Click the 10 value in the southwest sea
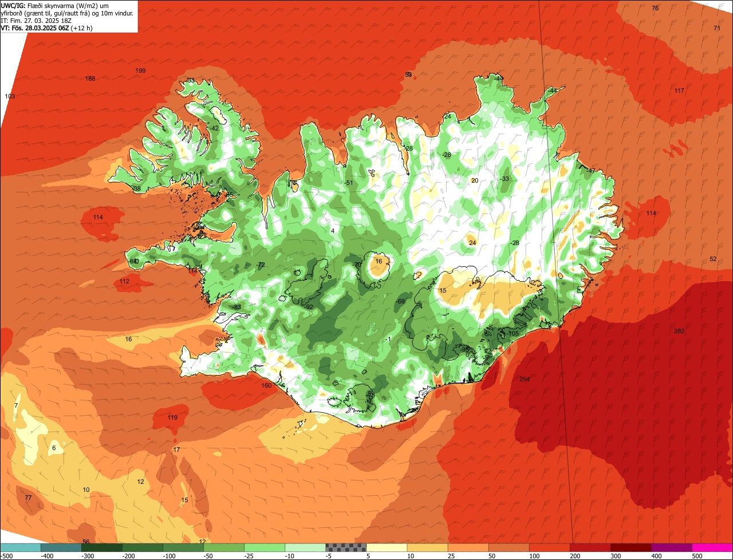733x560 pixels. [86, 490]
